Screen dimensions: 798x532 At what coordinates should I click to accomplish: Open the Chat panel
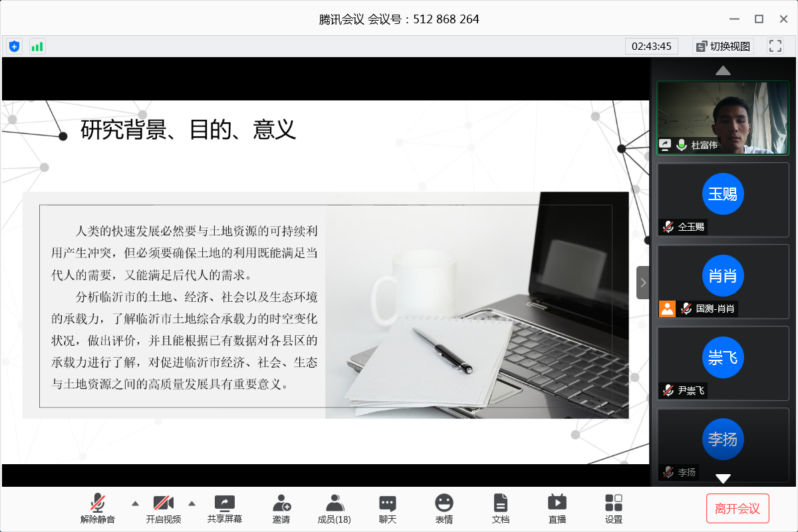pos(388,509)
